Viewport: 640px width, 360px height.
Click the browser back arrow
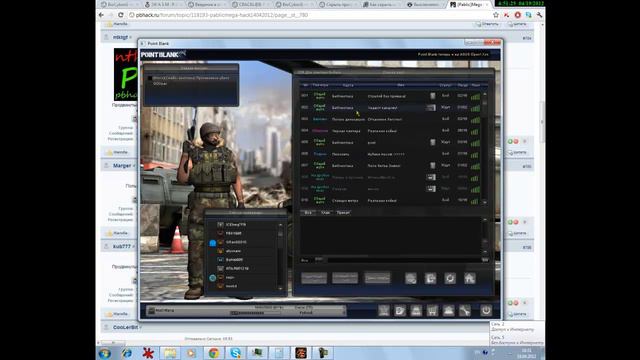101,15
